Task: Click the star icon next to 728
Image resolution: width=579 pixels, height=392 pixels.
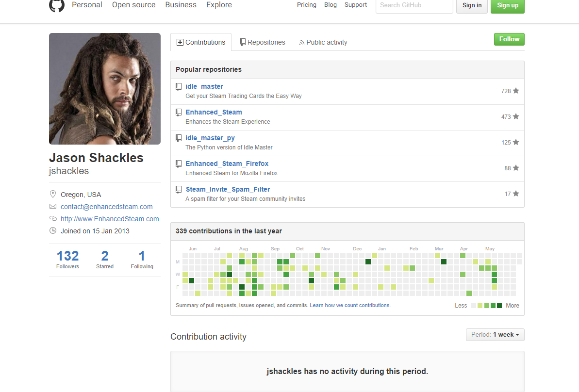Action: point(516,91)
